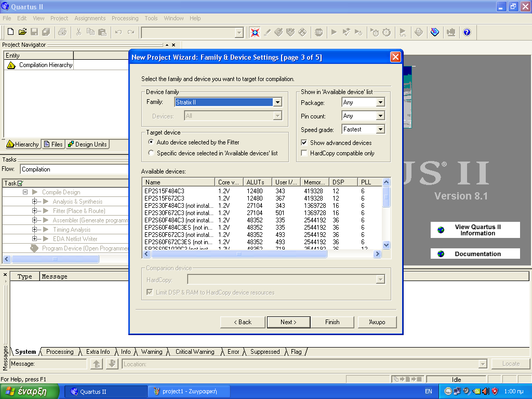Click the Start Analysis & Synthesis toolbar icon

pos(346,32)
